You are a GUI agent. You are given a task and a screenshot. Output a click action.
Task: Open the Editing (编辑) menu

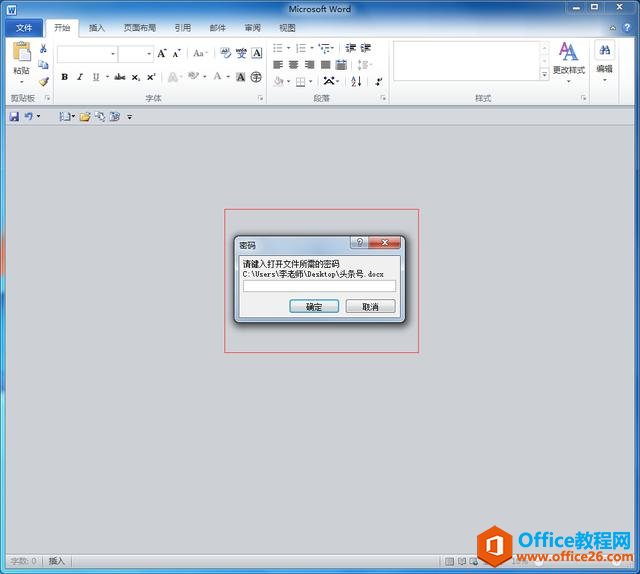pos(604,61)
